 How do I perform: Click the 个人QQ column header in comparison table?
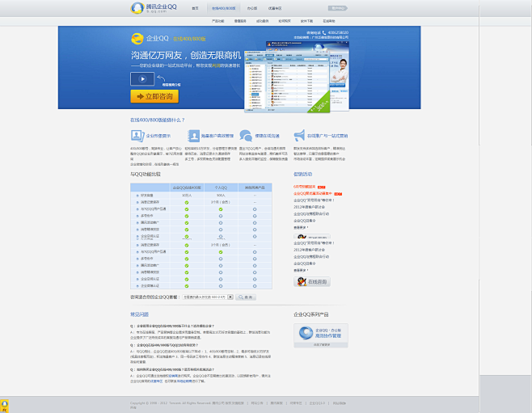tap(221, 188)
